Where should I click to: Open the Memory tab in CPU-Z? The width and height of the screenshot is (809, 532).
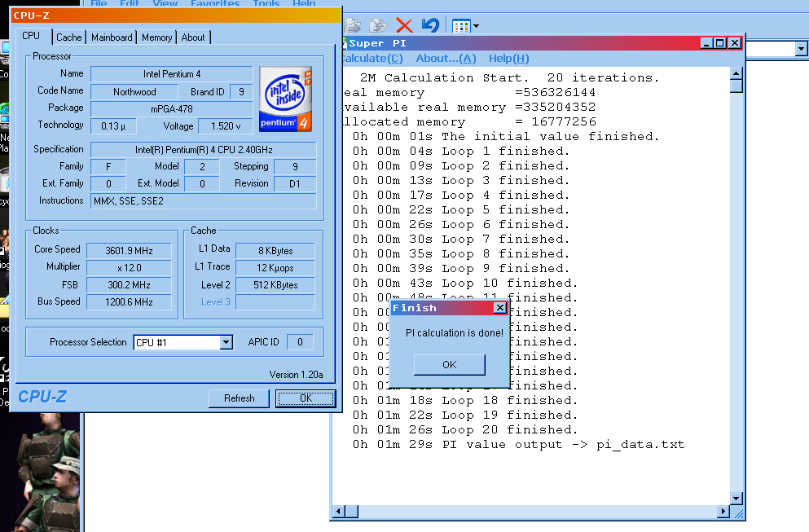click(x=156, y=37)
